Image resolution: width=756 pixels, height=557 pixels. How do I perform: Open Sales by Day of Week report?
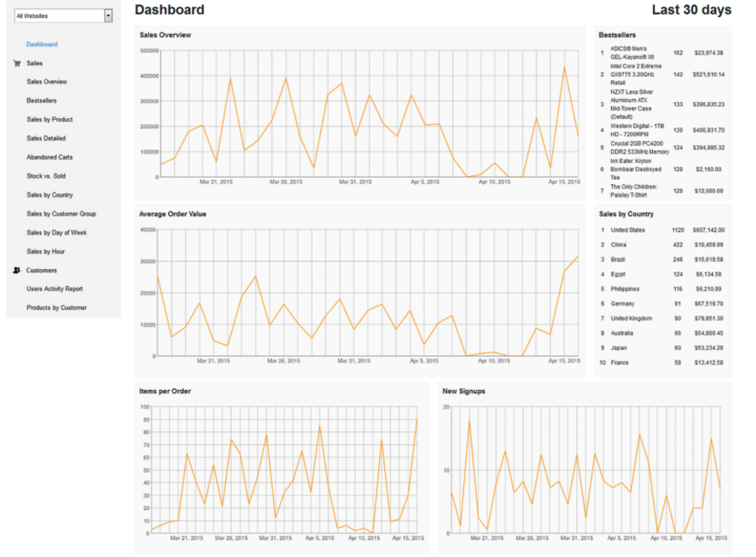57,233
